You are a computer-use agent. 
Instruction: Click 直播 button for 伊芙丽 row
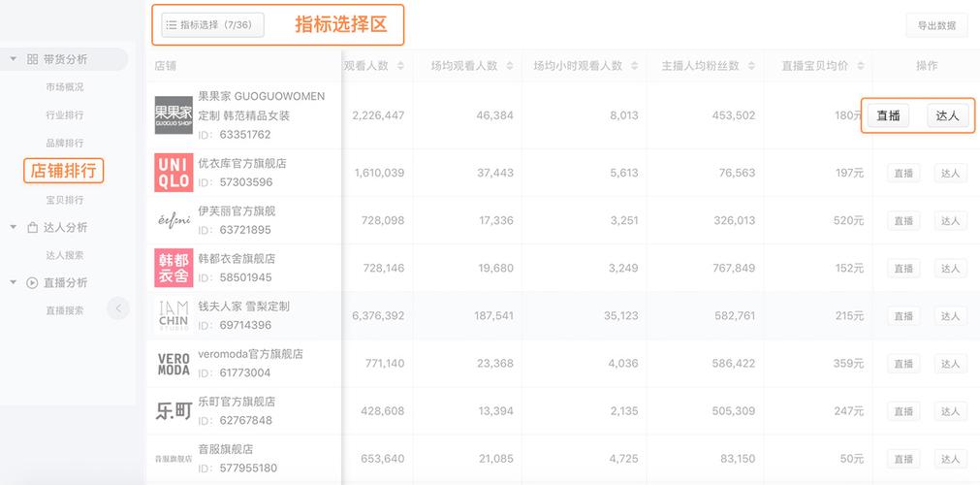point(903,221)
